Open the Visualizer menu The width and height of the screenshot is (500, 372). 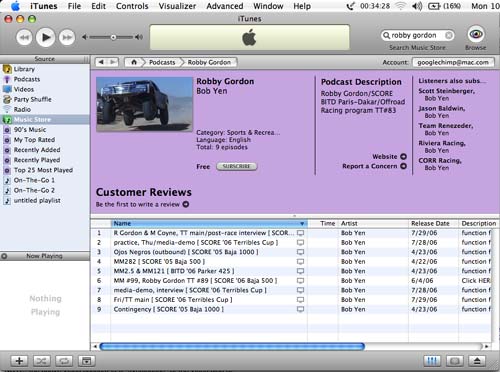click(177, 6)
